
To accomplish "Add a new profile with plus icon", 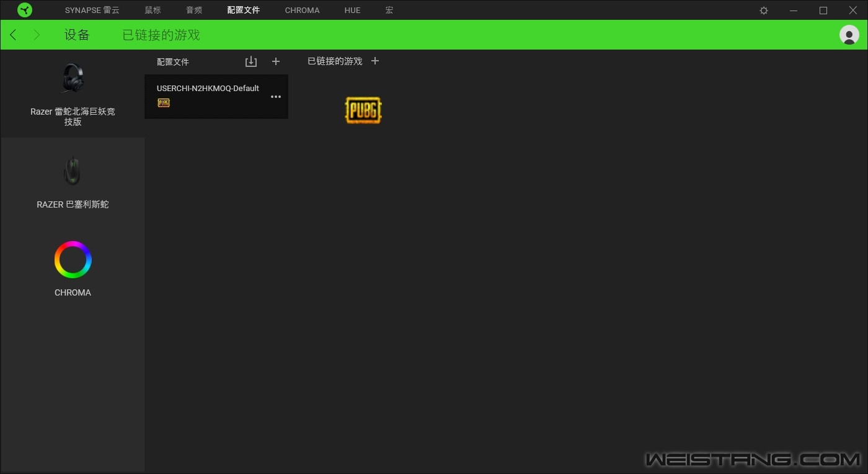I will pos(276,61).
